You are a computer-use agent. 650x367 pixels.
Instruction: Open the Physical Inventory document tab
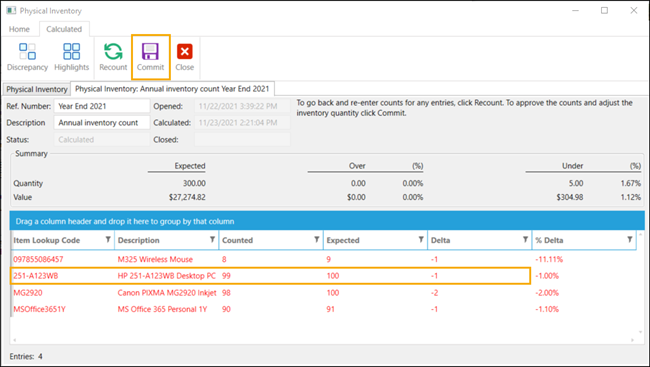pos(36,89)
